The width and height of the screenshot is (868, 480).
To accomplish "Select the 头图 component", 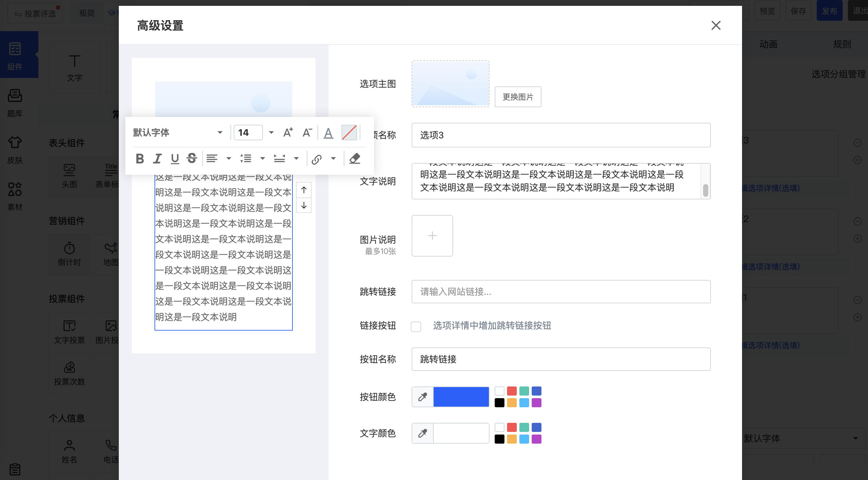I will pyautogui.click(x=69, y=176).
